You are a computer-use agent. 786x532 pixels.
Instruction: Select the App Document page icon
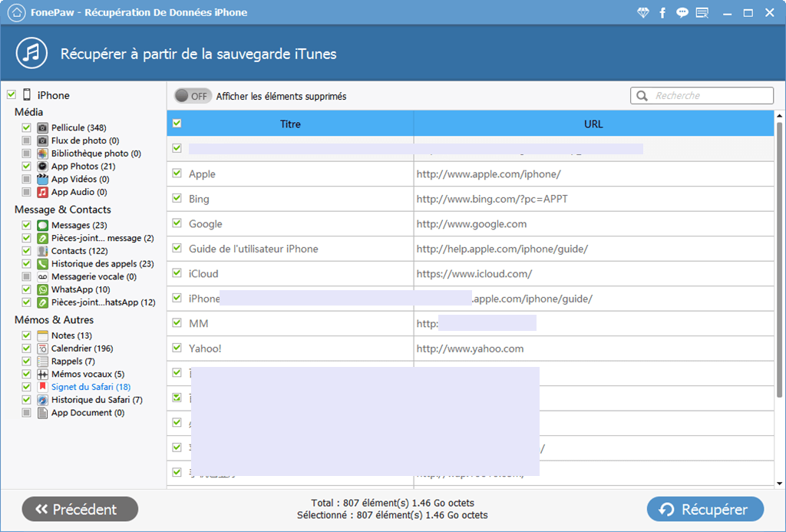[43, 413]
